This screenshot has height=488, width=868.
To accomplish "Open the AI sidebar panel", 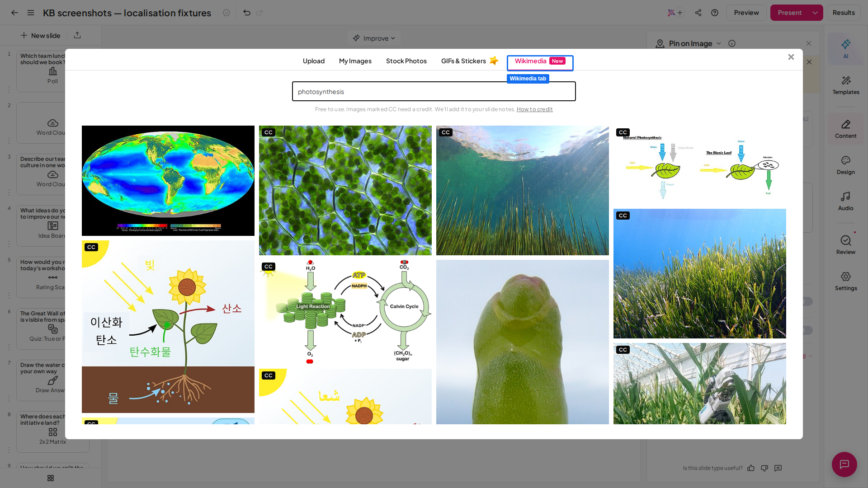I will 845,48.
